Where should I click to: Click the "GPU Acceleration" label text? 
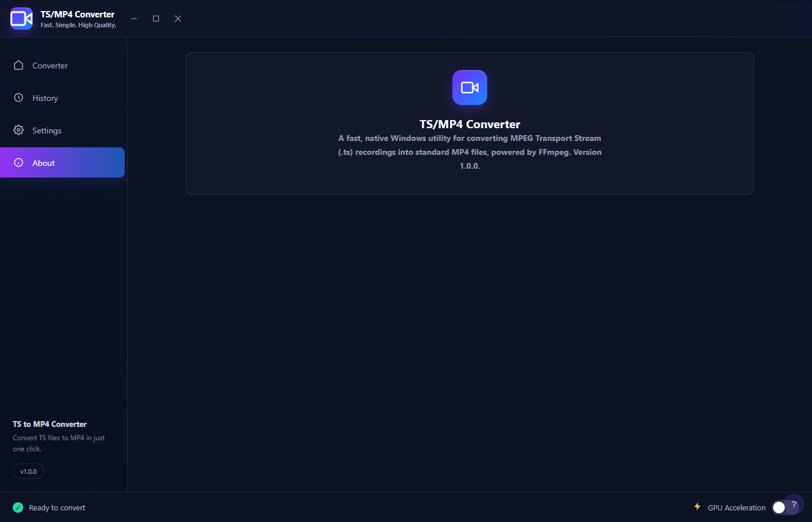[x=737, y=507]
